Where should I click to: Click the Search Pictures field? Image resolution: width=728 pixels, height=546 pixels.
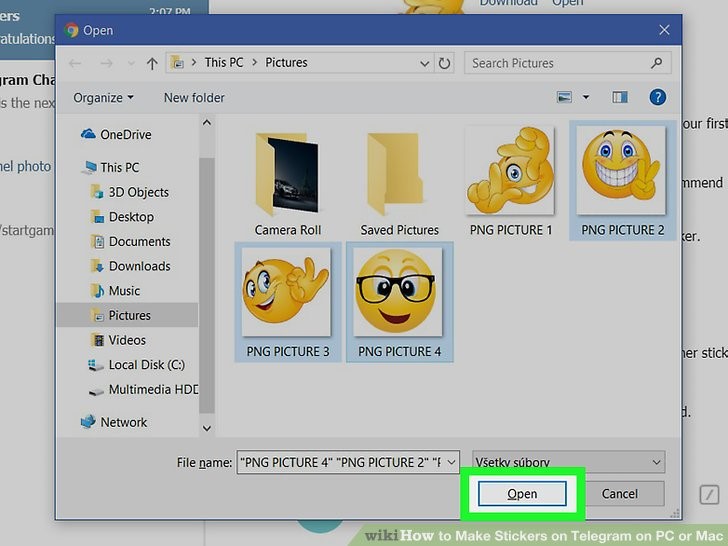(555, 63)
